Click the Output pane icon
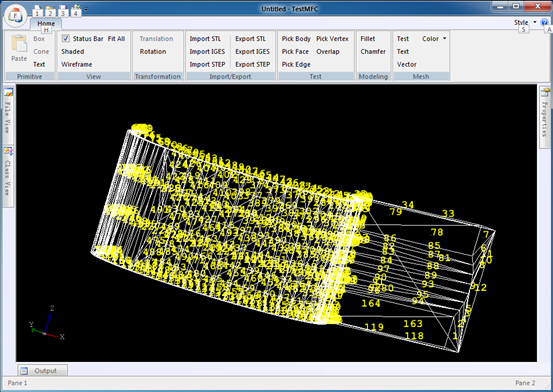 point(24,370)
